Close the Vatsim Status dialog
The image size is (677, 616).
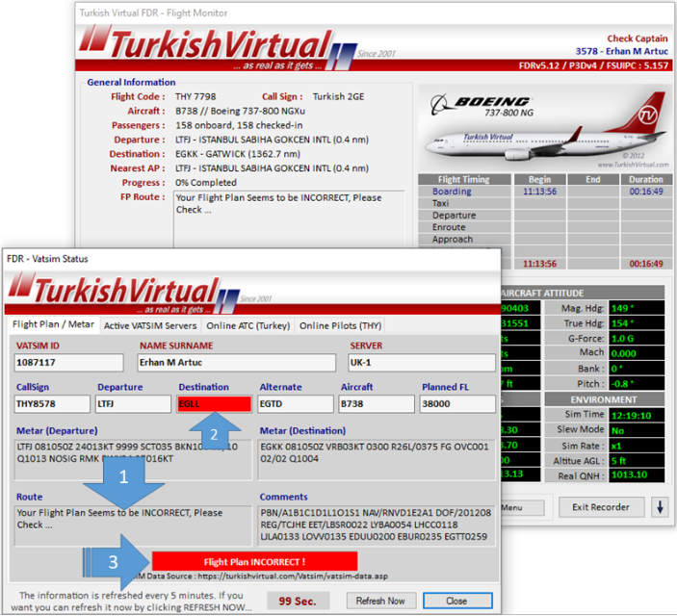tap(457, 601)
